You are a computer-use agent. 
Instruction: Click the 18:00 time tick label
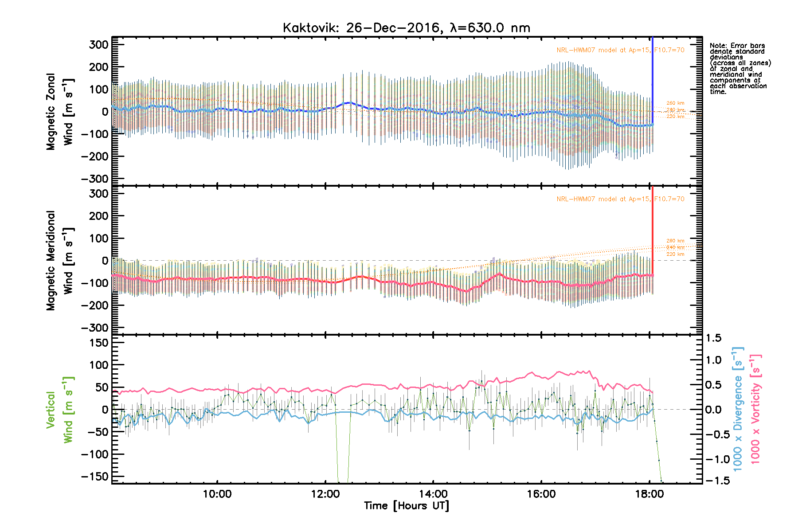click(x=649, y=494)
